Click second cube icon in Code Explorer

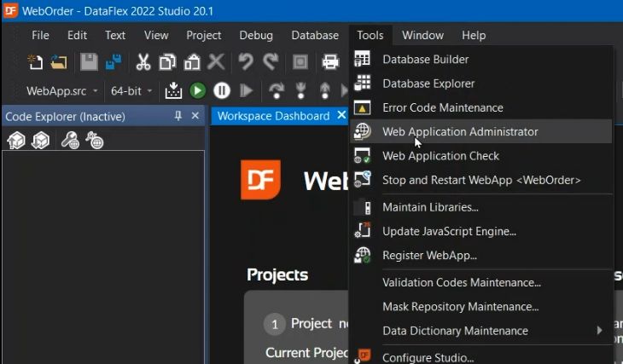(40, 140)
